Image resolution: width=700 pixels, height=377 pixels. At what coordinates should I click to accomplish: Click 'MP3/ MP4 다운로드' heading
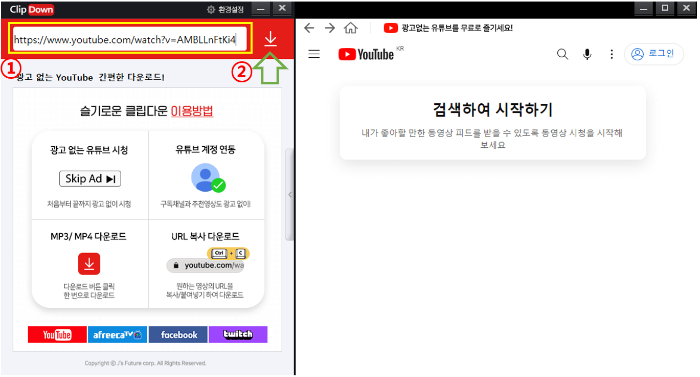pyautogui.click(x=88, y=237)
